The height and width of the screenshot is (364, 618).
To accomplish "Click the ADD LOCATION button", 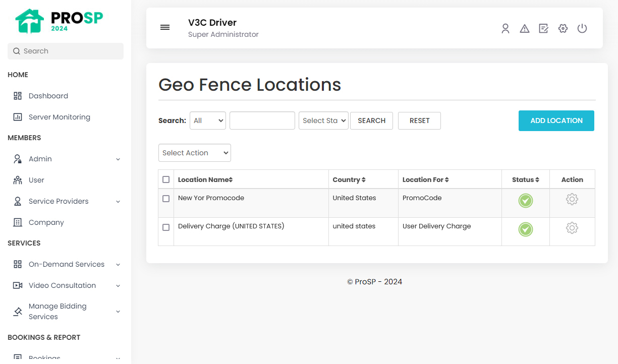I will pos(556,120).
